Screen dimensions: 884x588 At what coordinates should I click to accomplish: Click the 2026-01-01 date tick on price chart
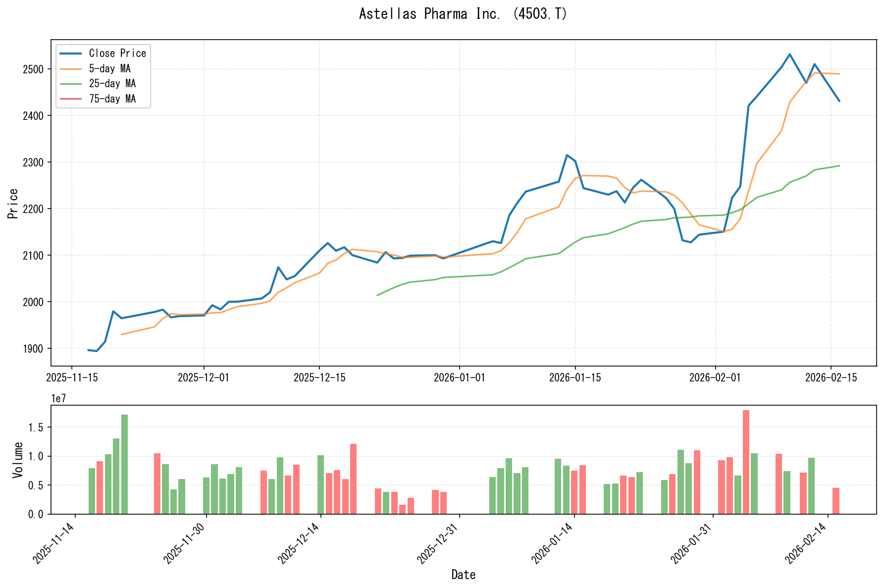(459, 377)
